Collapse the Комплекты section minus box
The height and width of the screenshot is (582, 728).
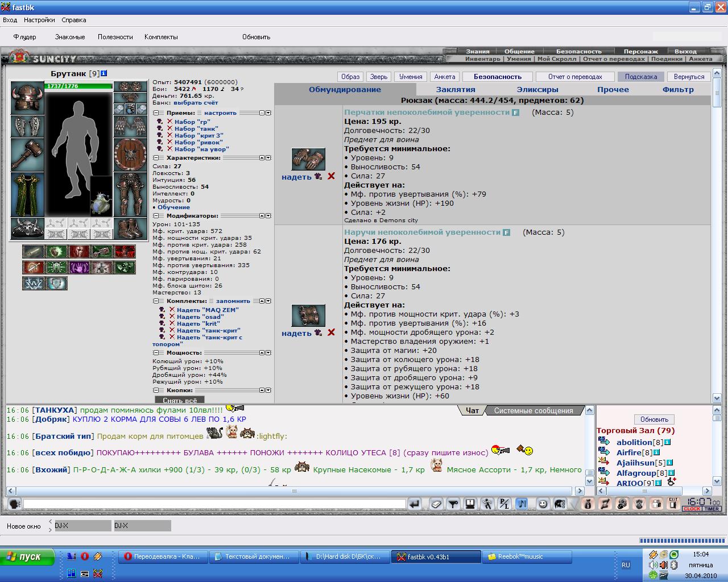tap(156, 301)
